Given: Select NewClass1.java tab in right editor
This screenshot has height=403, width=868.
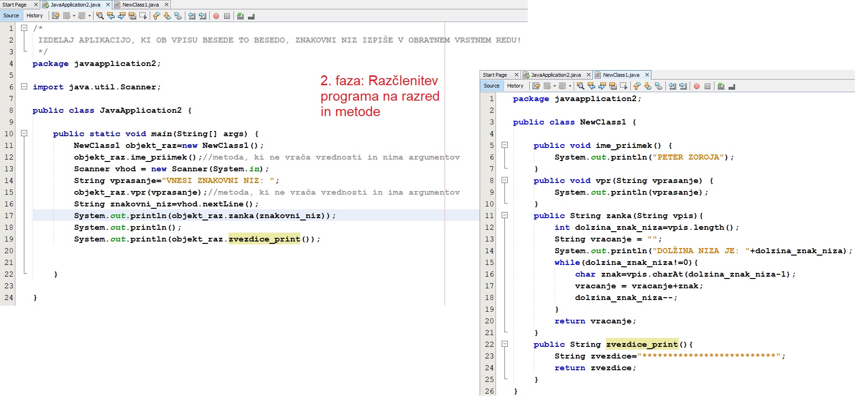Looking at the screenshot, I should point(621,75).
